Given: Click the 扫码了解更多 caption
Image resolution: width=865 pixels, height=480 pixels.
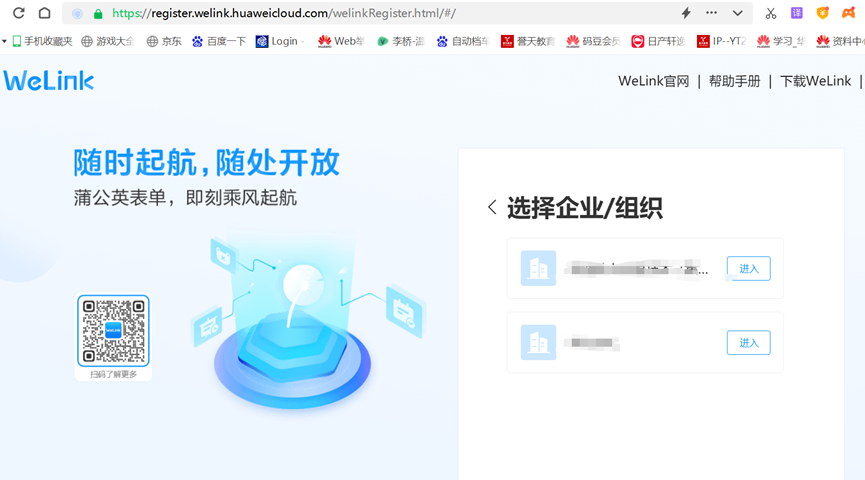Looking at the screenshot, I should pyautogui.click(x=113, y=375).
